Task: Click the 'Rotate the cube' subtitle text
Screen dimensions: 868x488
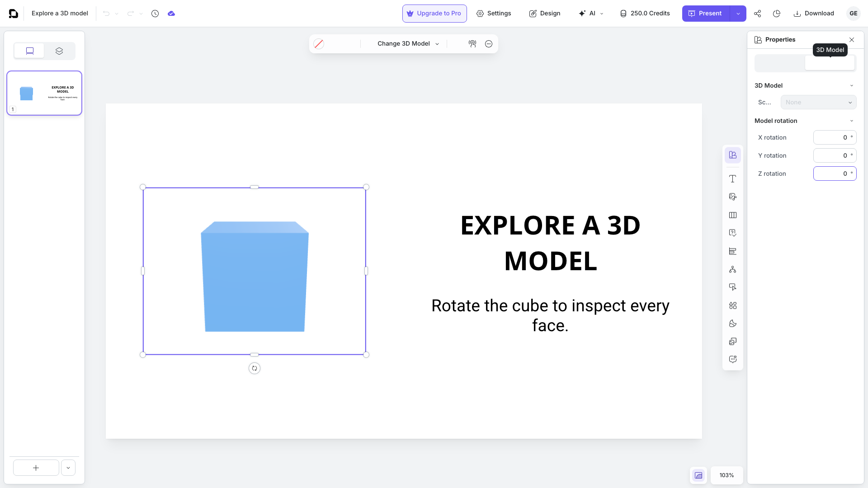Action: [x=550, y=315]
